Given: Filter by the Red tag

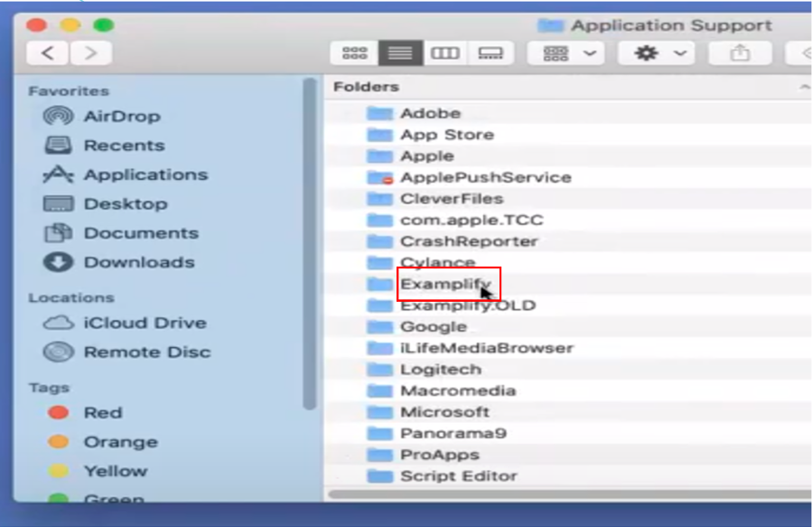Looking at the screenshot, I should coord(85,412).
